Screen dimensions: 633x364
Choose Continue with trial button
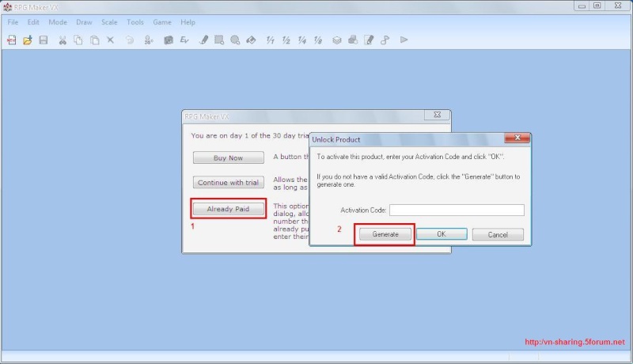coord(229,183)
